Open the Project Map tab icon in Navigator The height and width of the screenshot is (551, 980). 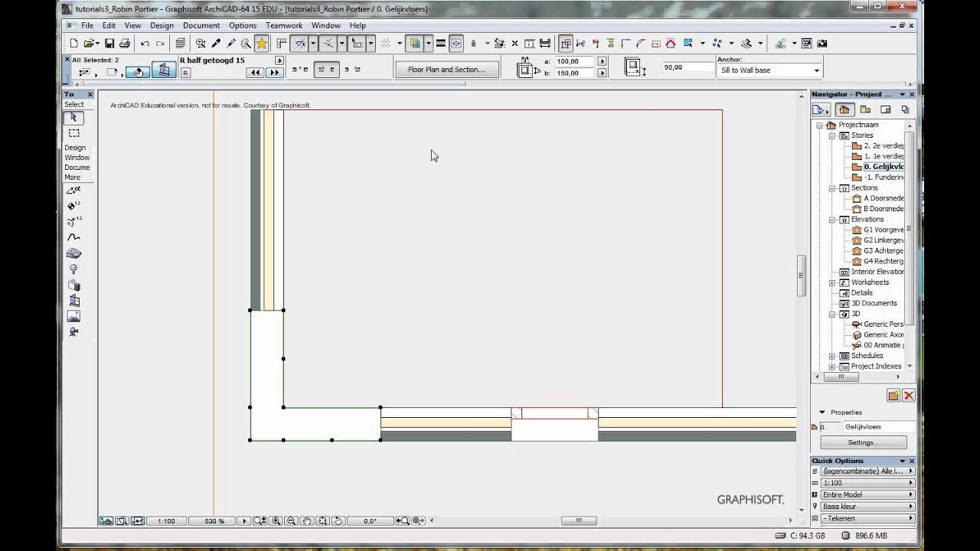(844, 109)
